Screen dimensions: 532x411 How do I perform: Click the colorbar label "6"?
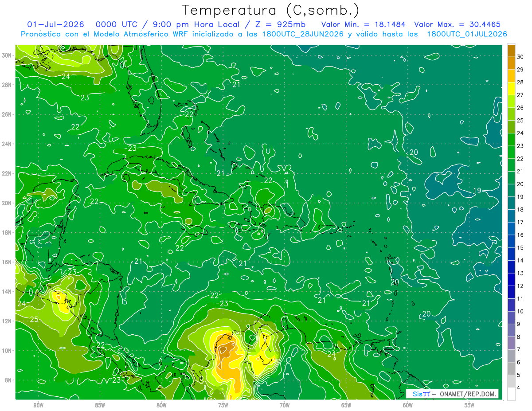[x=520, y=362]
